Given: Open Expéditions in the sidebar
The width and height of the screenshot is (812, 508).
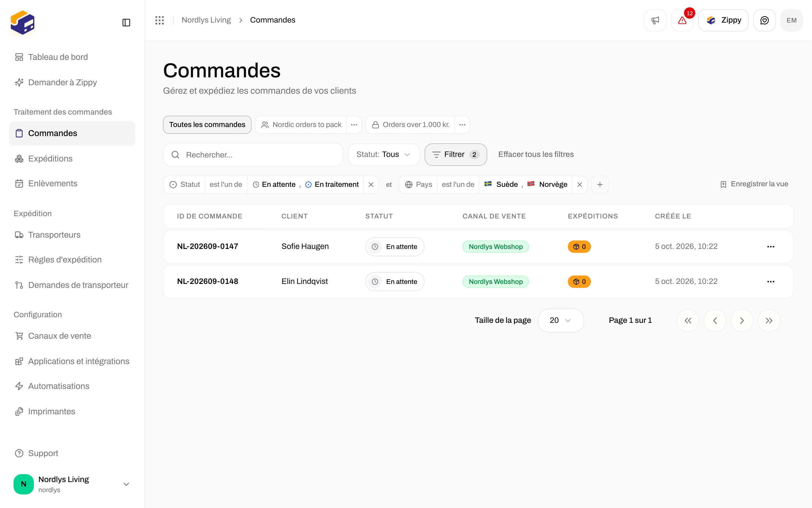Looking at the screenshot, I should point(72,159).
